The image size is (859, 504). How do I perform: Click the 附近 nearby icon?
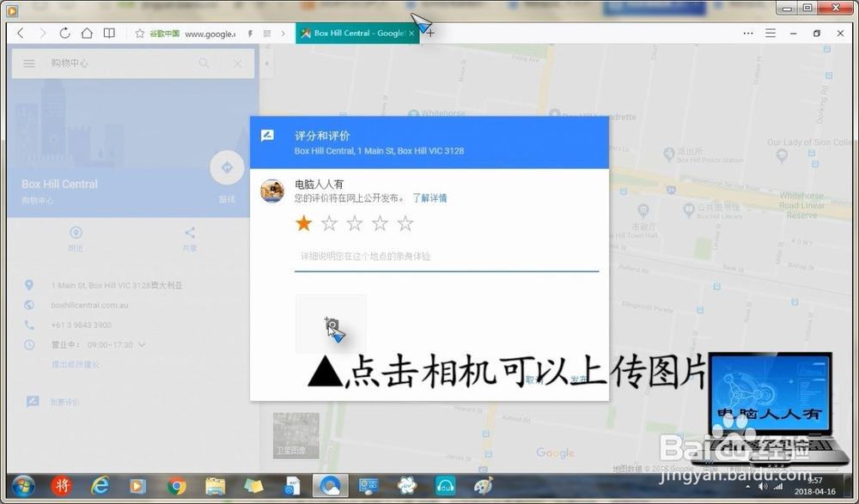[x=76, y=233]
